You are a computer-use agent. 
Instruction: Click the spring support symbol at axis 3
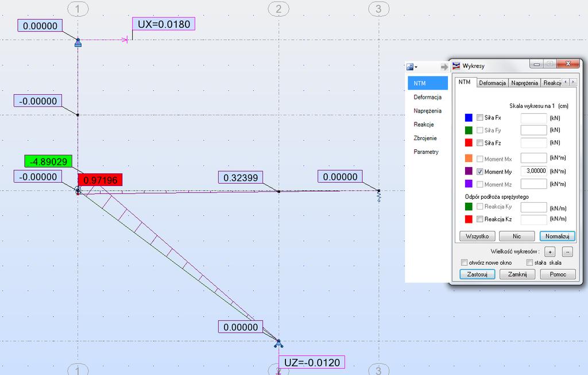click(379, 196)
